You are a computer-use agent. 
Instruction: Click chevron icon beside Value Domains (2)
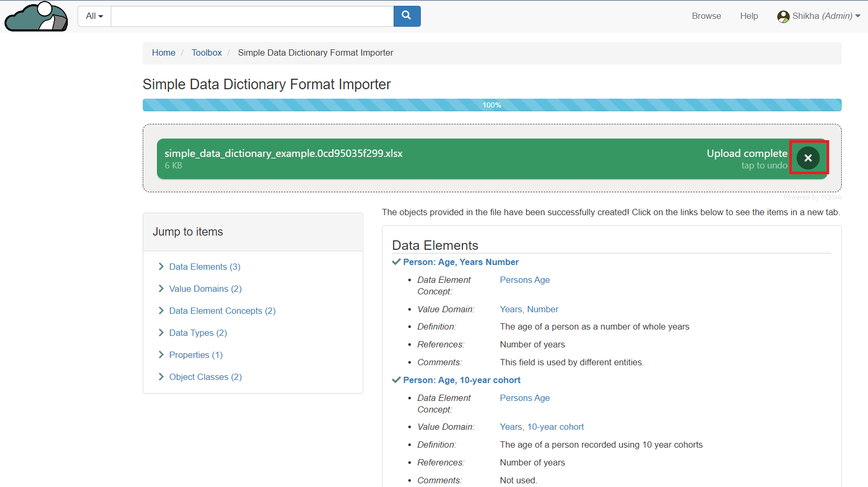(x=161, y=289)
